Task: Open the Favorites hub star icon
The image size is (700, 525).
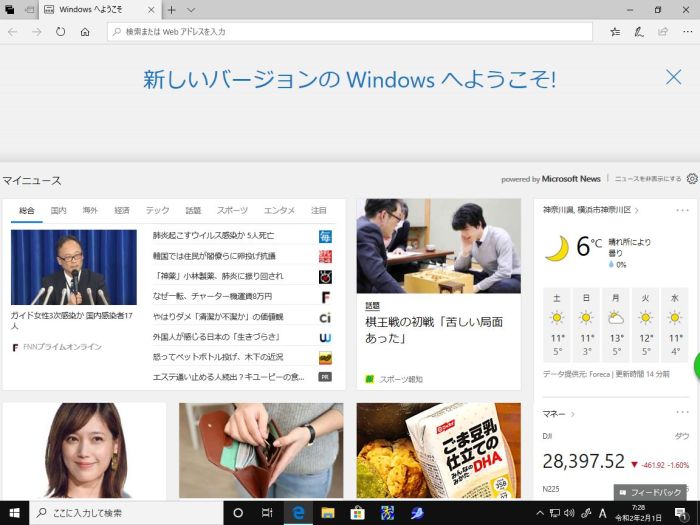Action: click(615, 32)
